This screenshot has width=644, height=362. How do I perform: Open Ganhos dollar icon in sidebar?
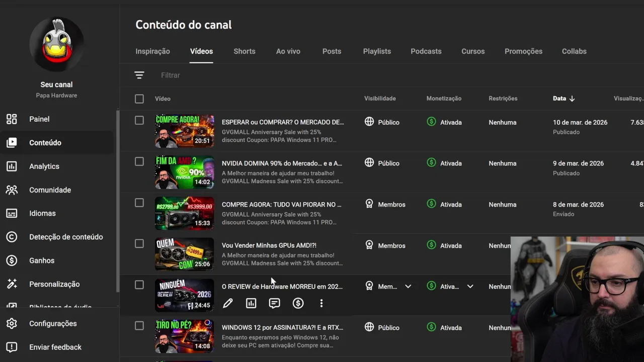coord(12,260)
